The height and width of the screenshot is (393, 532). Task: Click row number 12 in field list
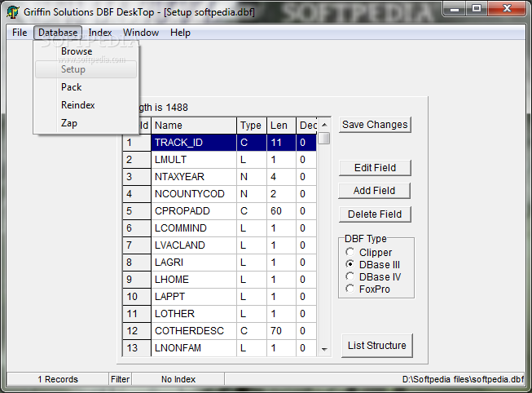point(137,331)
